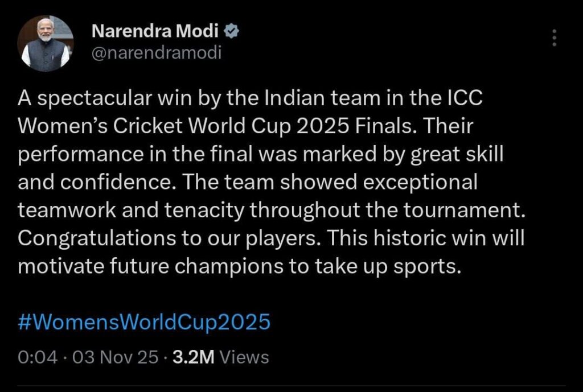Click the Views label beside 3.2M

[x=244, y=357]
